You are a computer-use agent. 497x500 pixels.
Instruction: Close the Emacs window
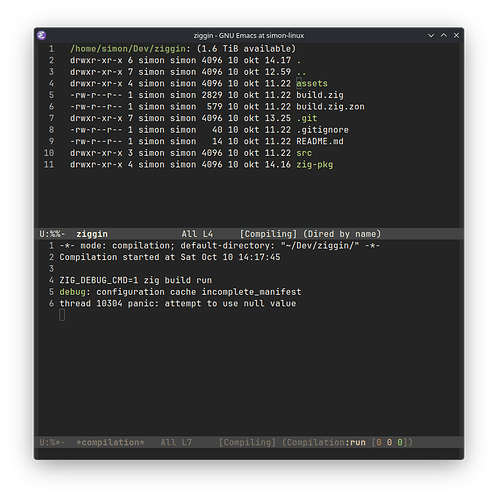point(456,35)
